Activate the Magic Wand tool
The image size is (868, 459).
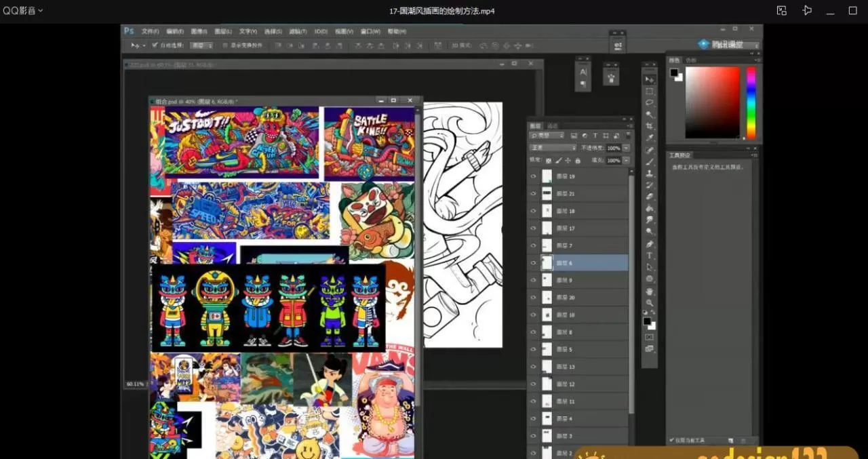point(649,115)
